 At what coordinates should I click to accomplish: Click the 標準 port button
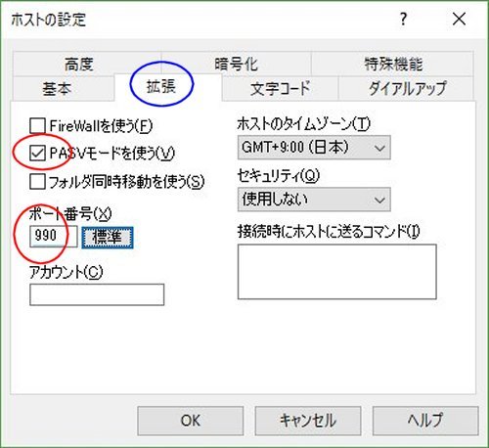pos(108,237)
